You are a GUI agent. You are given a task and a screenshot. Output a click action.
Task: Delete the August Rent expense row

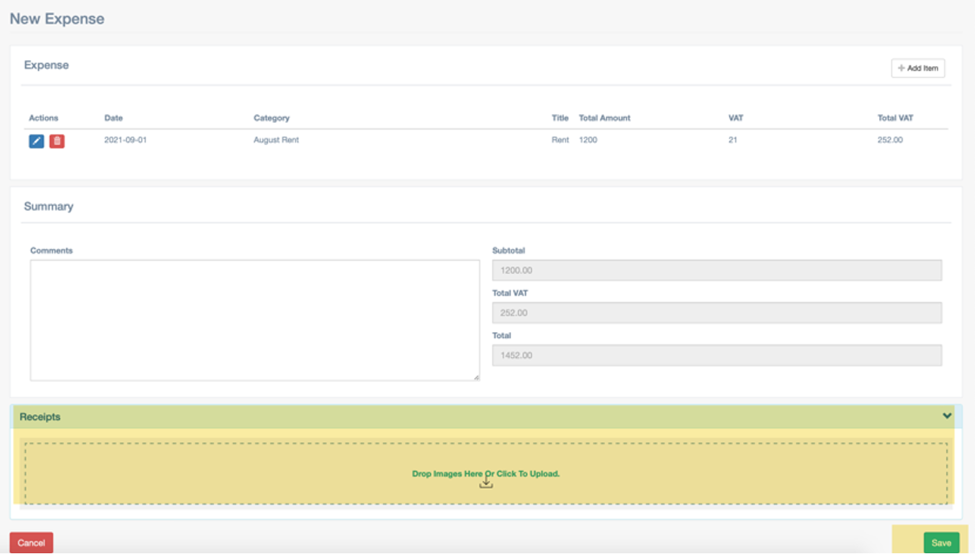[57, 141]
